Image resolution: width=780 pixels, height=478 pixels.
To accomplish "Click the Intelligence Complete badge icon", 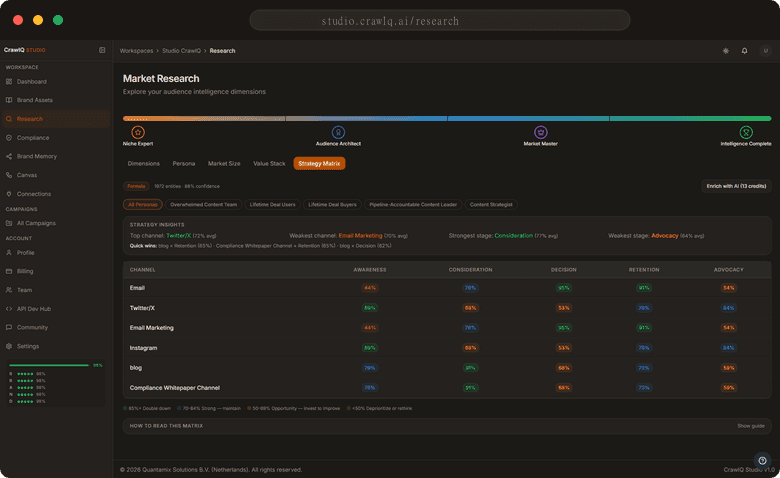I will click(x=746, y=132).
